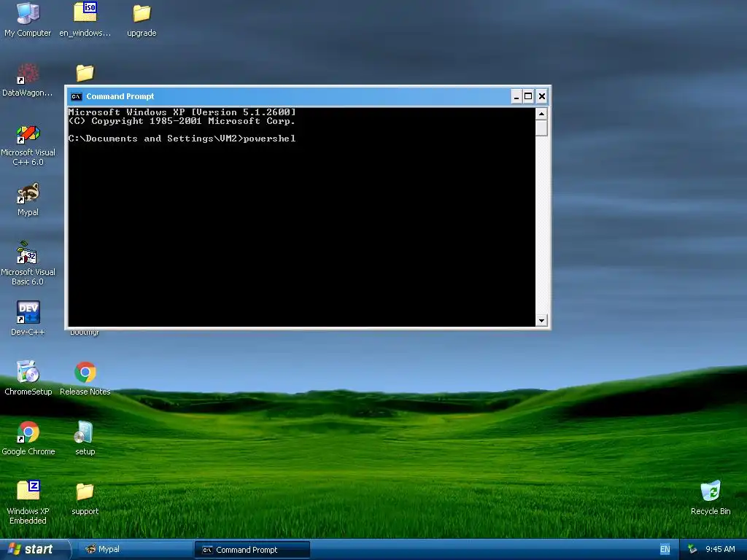Image resolution: width=747 pixels, height=560 pixels.
Task: Click the system tray network icon
Action: [x=692, y=550]
